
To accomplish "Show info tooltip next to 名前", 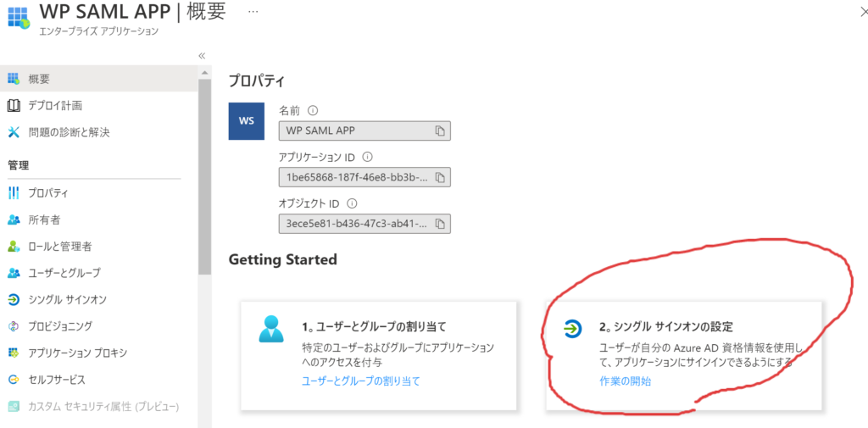I will [312, 110].
